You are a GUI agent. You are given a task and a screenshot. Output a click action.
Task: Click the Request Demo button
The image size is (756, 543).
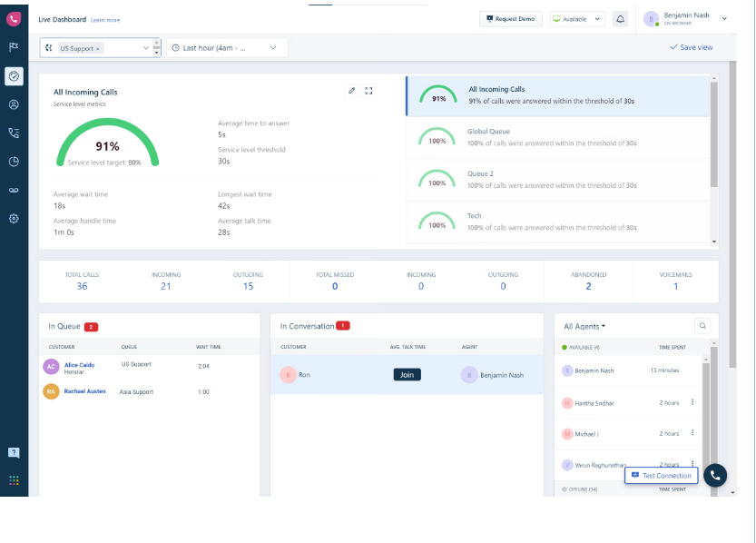point(511,19)
